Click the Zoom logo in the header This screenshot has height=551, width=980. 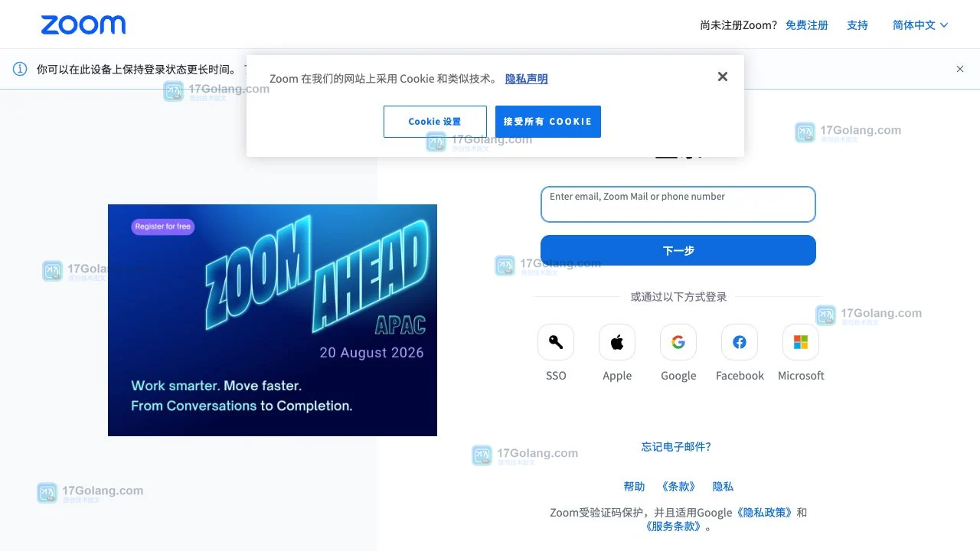click(83, 25)
